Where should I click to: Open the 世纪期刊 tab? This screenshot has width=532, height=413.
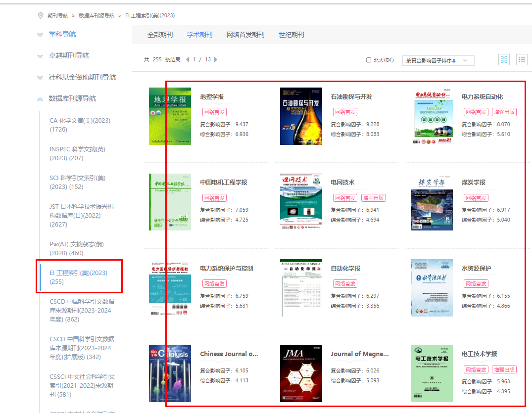[x=291, y=35]
